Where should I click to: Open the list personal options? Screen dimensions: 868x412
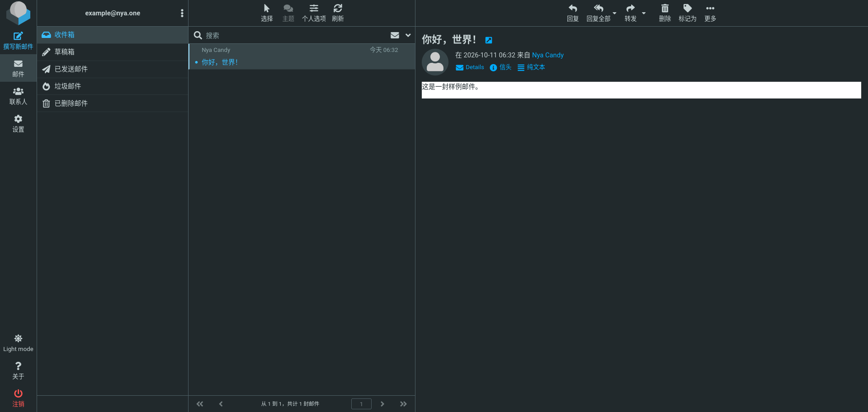[314, 13]
